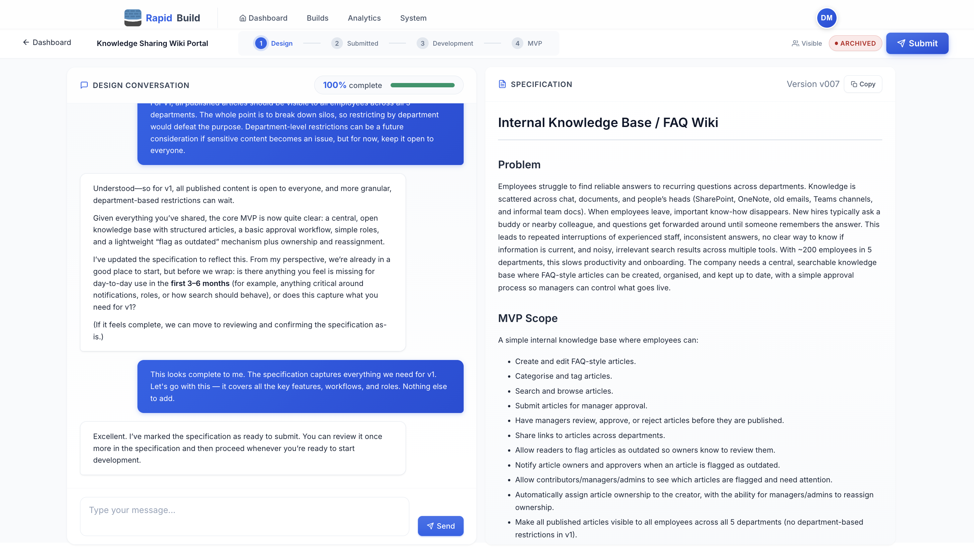Click the speech bubble icon by Design Conversation
974x560 pixels.
coord(84,85)
